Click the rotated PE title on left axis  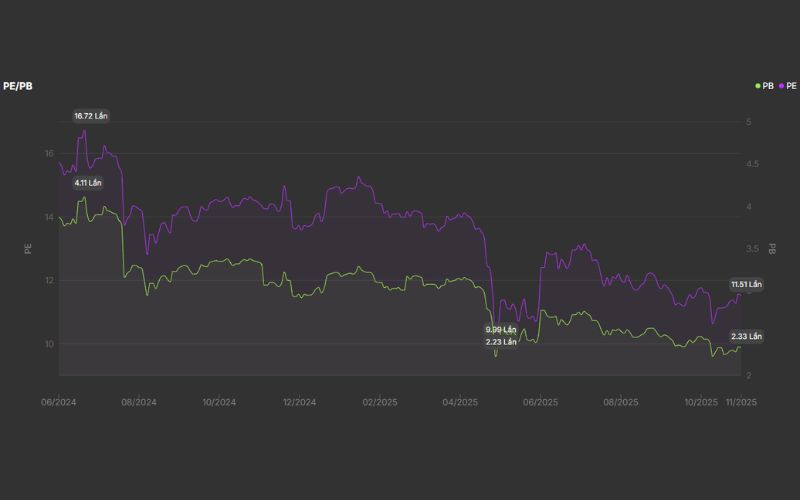pos(28,249)
